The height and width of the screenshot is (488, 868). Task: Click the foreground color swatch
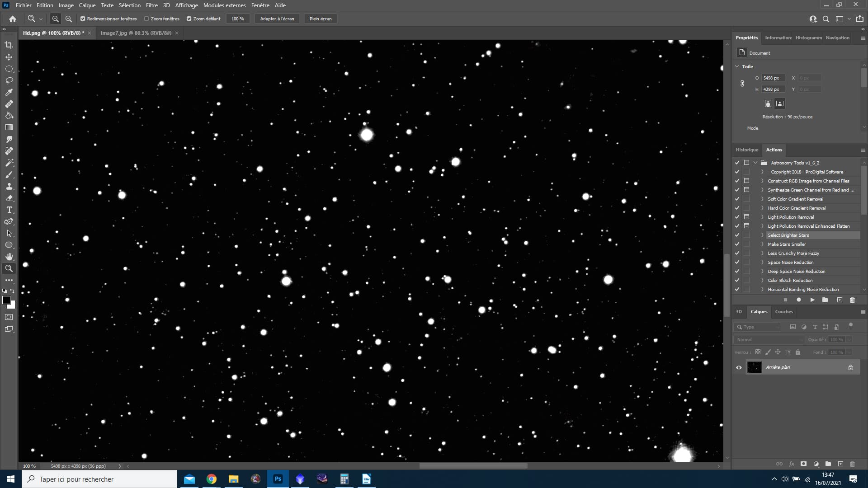(6, 300)
